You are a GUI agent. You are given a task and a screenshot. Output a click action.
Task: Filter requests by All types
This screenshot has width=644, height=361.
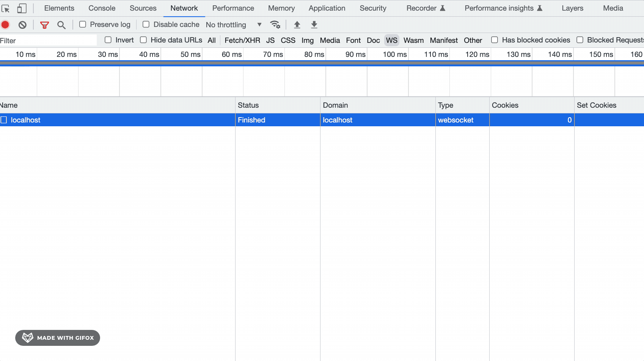click(212, 40)
